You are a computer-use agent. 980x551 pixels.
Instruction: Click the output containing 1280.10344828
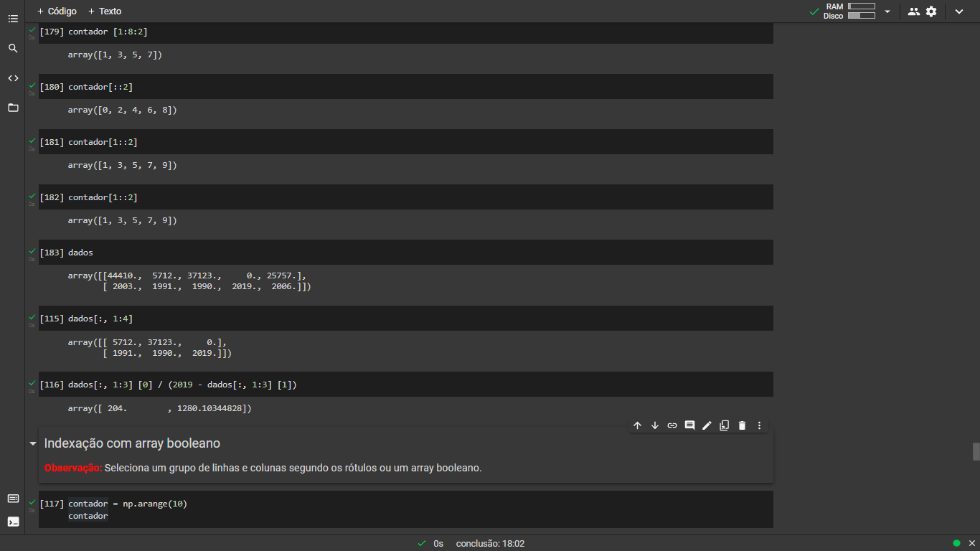(160, 408)
